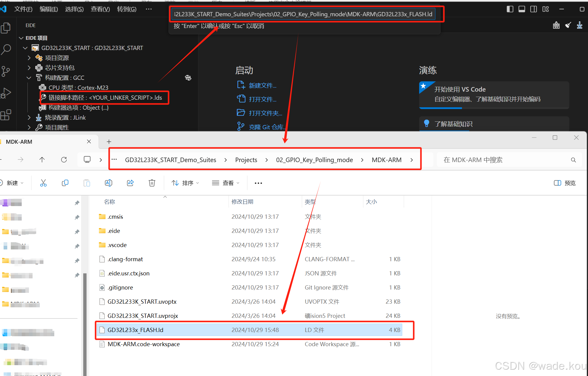Open the Source Control activity bar icon

point(6,71)
